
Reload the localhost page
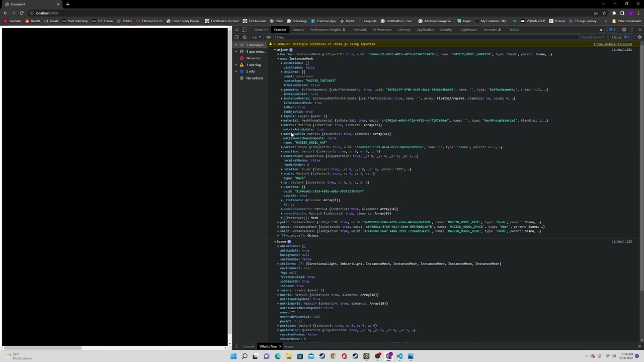point(22,13)
